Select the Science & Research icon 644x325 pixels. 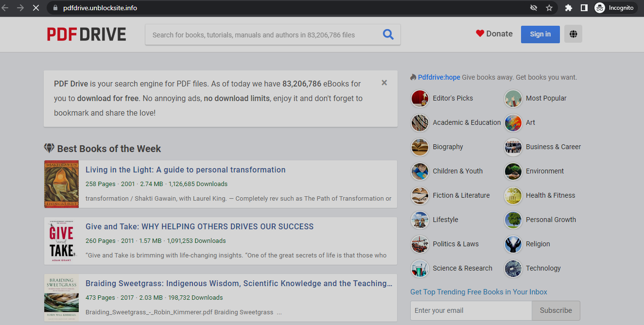point(419,269)
